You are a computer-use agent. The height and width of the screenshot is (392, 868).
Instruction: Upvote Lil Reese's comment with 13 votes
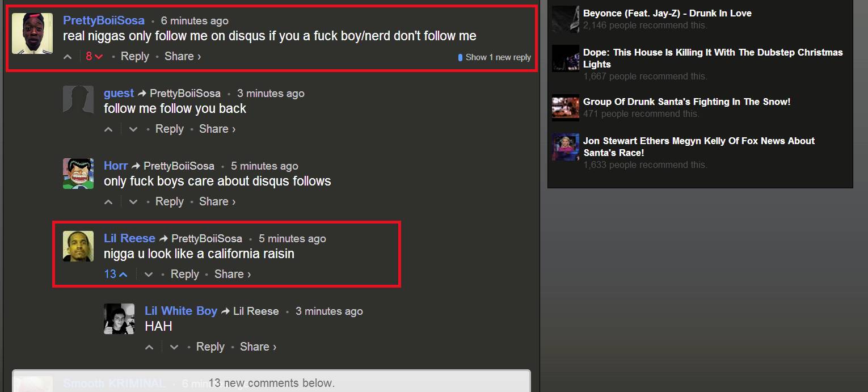[116, 275]
